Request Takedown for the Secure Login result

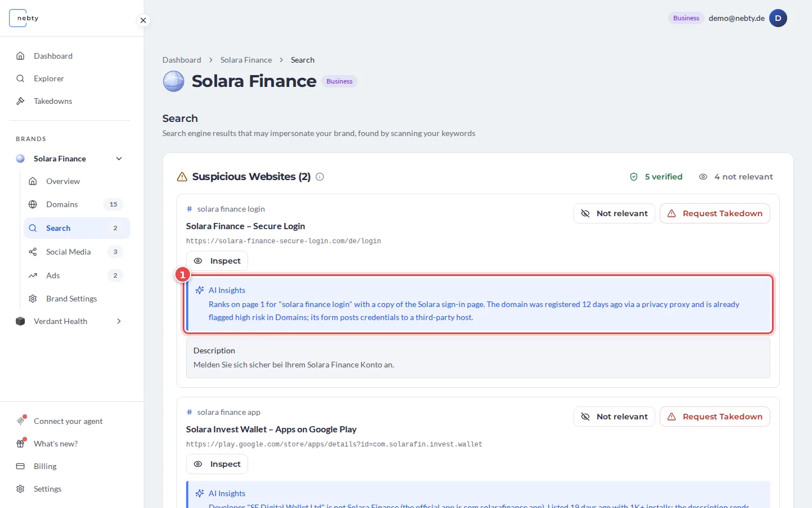pos(715,213)
